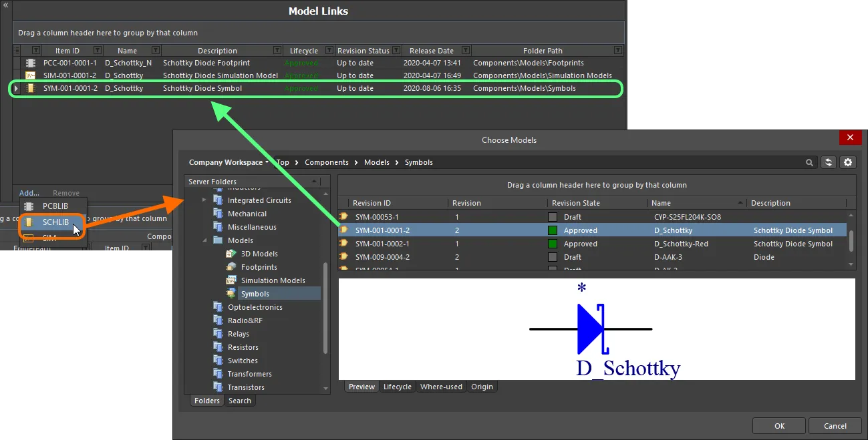The image size is (868, 440).
Task: Collapse the Models node in Server Folders
Action: click(203, 240)
